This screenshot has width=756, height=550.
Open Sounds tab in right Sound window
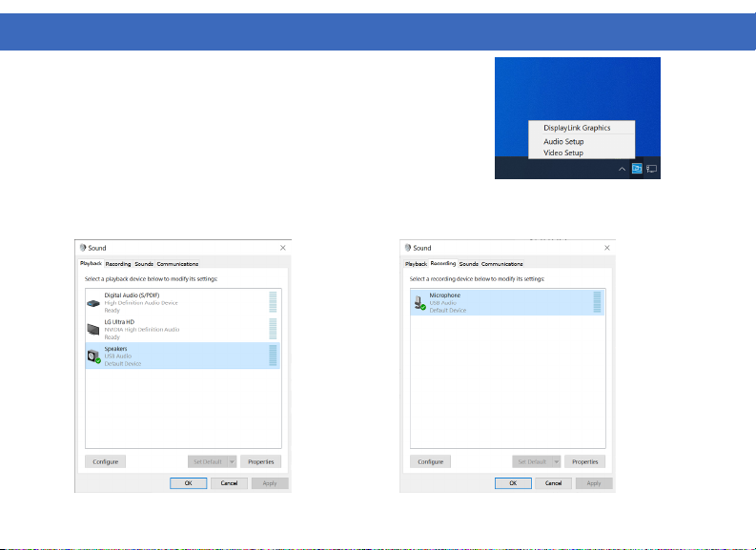pos(469,264)
